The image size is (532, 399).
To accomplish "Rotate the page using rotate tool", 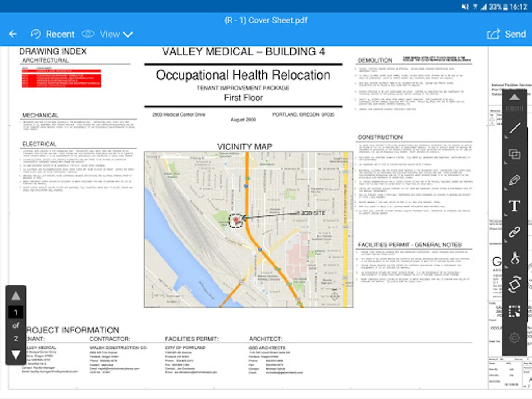I will point(514,284).
